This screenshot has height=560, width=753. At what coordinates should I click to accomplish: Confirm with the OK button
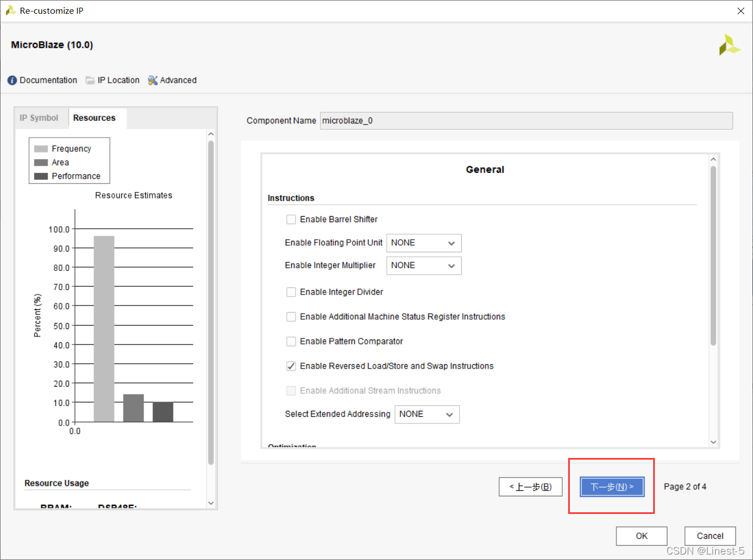point(642,536)
